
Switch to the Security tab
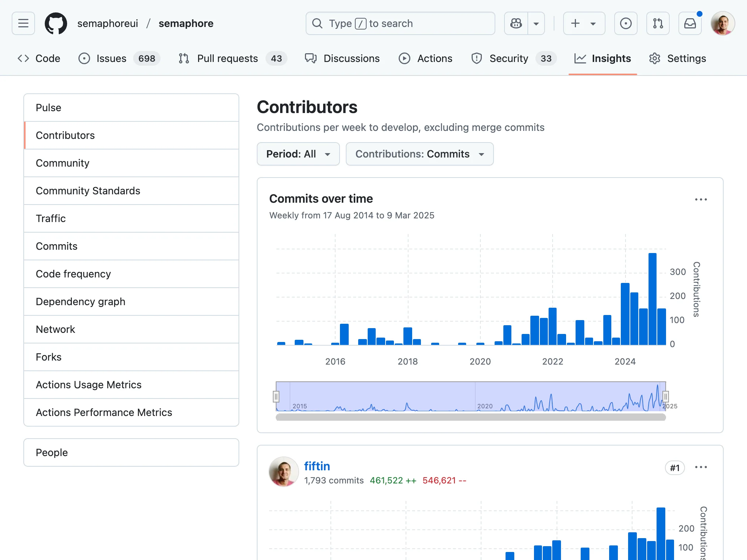pyautogui.click(x=514, y=58)
